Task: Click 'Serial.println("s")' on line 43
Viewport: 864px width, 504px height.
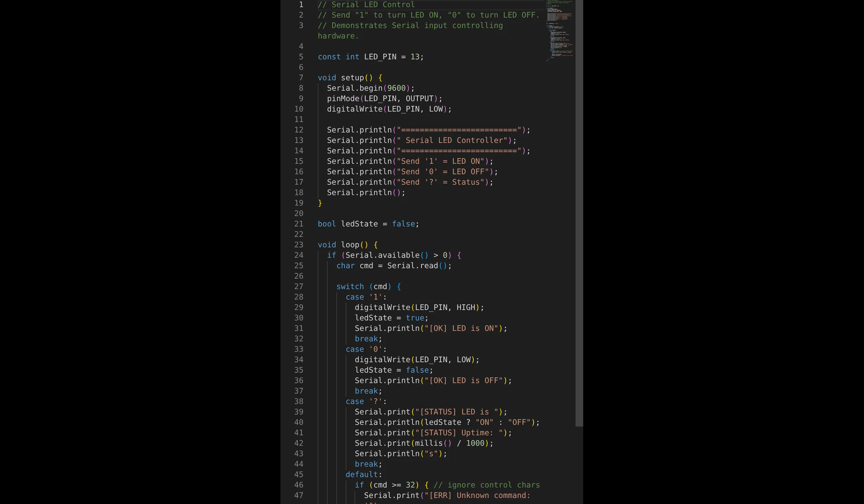Action: 401,454
